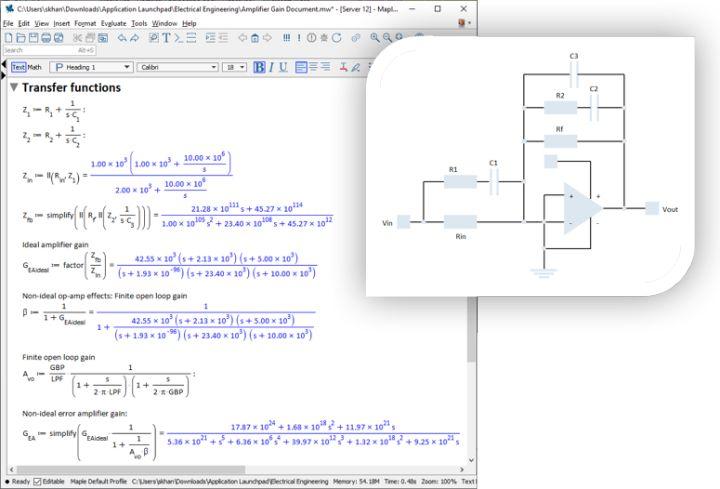The height and width of the screenshot is (489, 720).
Task: Switch input mode to Math
Action: (x=34, y=67)
